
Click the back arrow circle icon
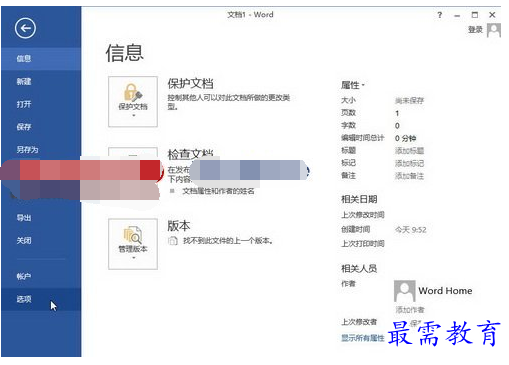(x=25, y=28)
